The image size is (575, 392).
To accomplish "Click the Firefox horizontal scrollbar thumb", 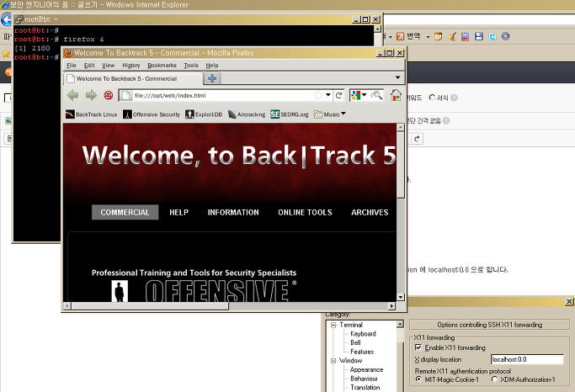I will pyautogui.click(x=150, y=306).
